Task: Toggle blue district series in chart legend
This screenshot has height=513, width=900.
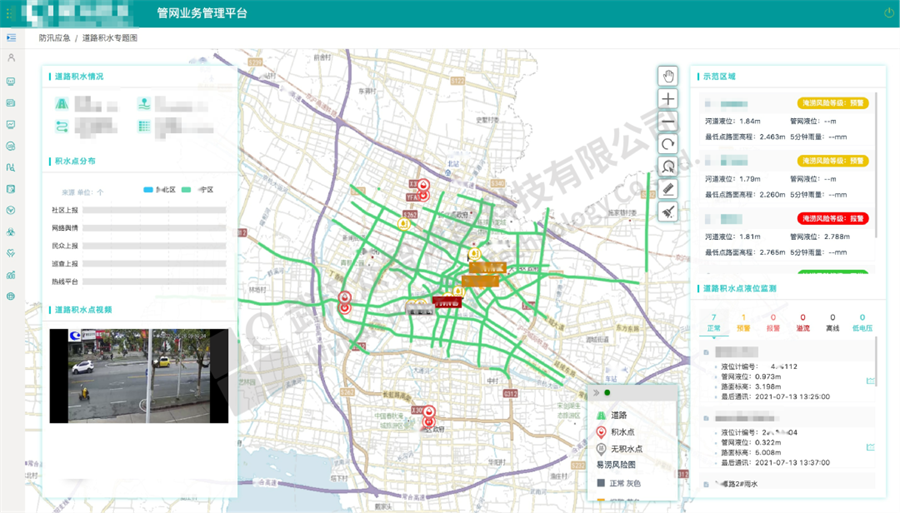Action: [x=159, y=189]
